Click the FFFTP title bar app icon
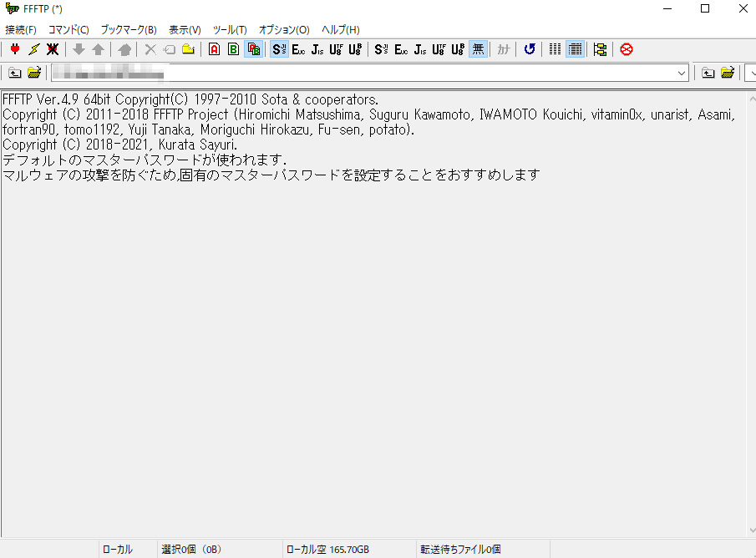The height and width of the screenshot is (558, 756). click(12, 8)
